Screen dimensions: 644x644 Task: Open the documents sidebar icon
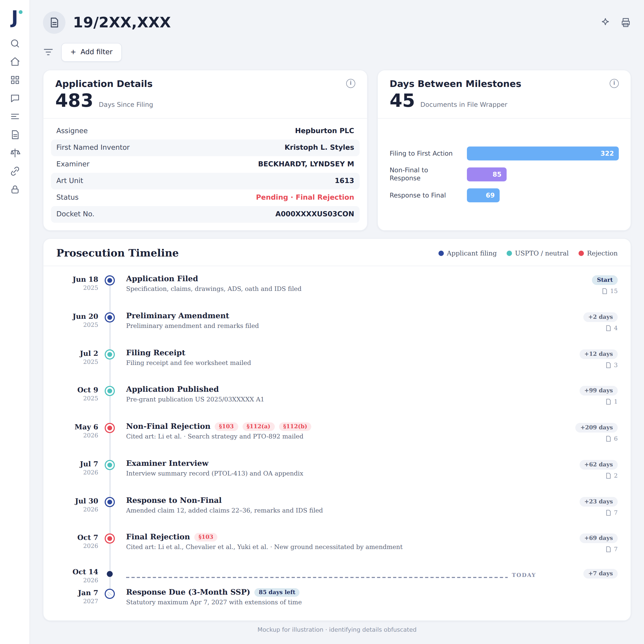pyautogui.click(x=15, y=135)
